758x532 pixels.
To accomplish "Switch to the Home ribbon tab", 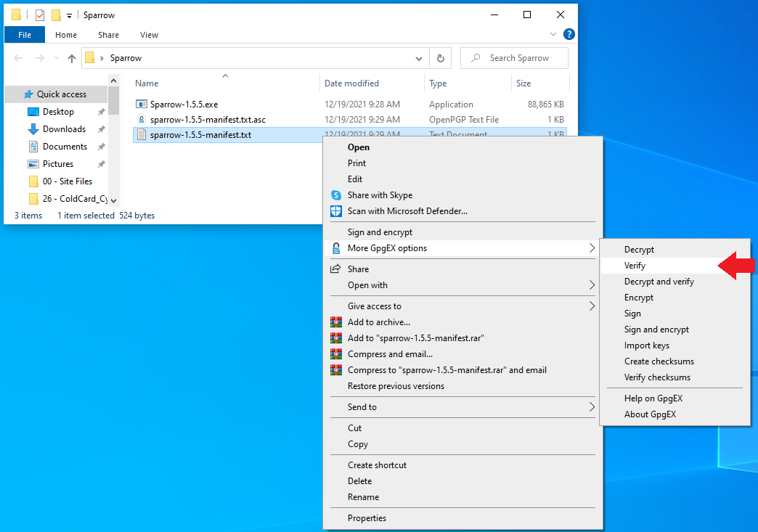I will [66, 35].
